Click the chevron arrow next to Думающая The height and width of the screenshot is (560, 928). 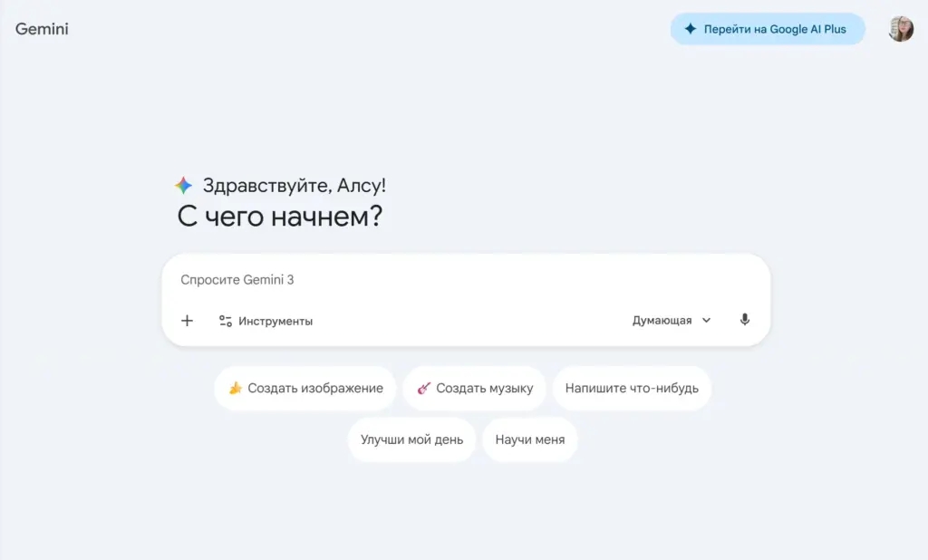706,320
